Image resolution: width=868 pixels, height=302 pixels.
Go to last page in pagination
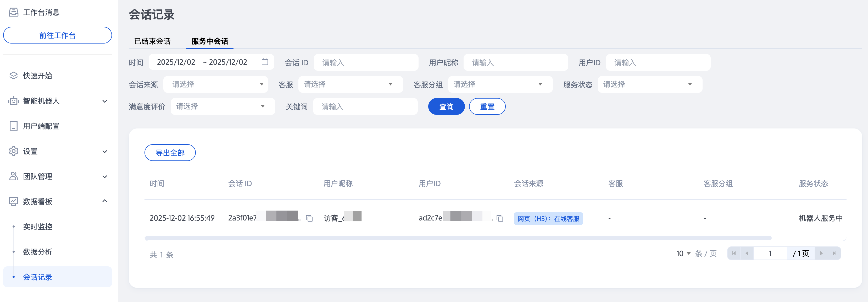tap(834, 254)
